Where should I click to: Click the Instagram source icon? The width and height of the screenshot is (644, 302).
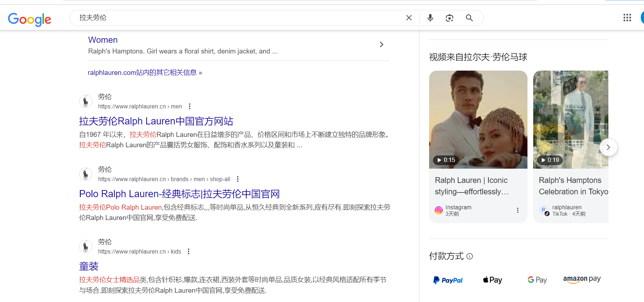tap(439, 210)
